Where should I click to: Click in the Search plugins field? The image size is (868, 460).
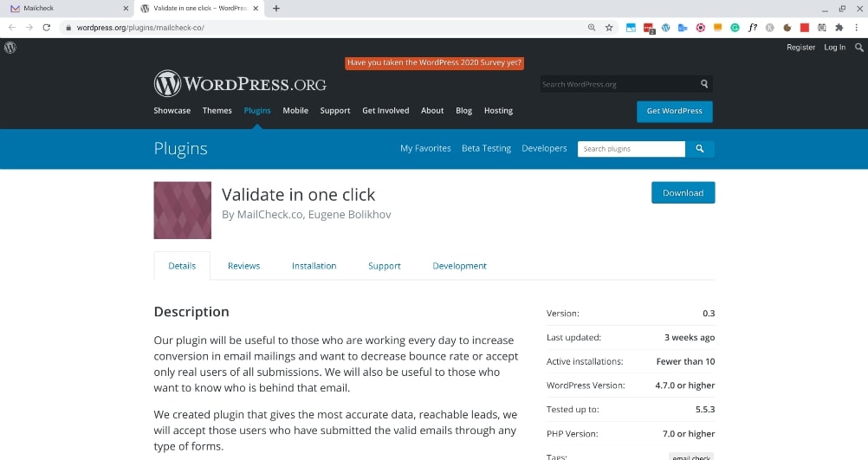(x=631, y=149)
